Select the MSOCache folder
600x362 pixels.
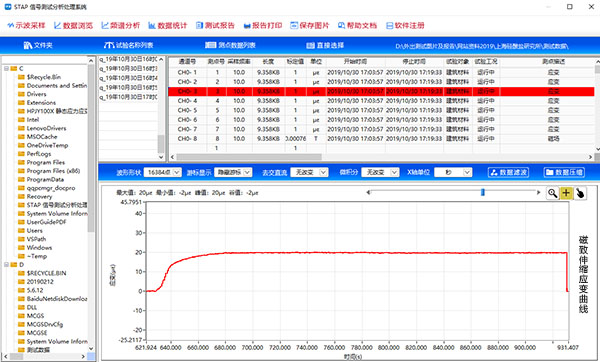(x=42, y=137)
